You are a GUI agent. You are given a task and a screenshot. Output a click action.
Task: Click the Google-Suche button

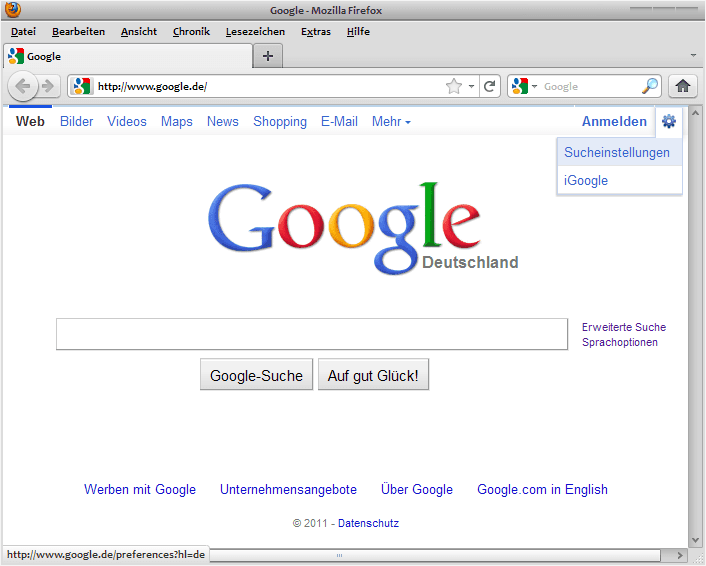pos(256,375)
